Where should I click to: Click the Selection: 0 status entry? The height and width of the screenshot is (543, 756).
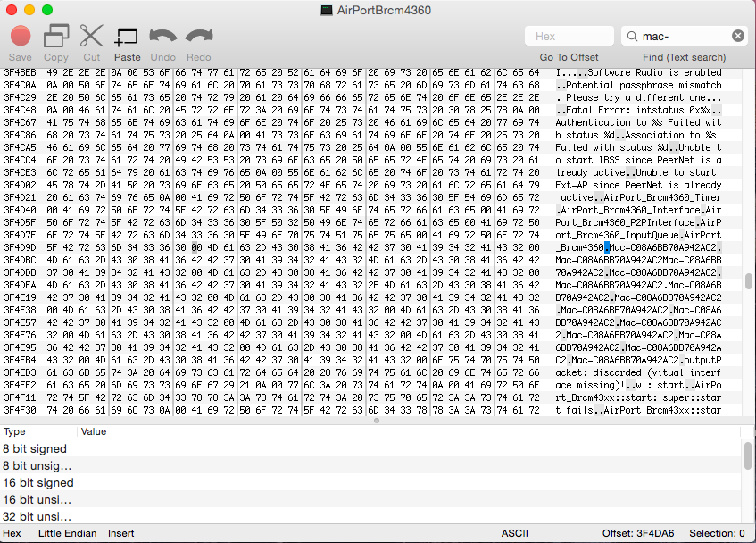[717, 533]
